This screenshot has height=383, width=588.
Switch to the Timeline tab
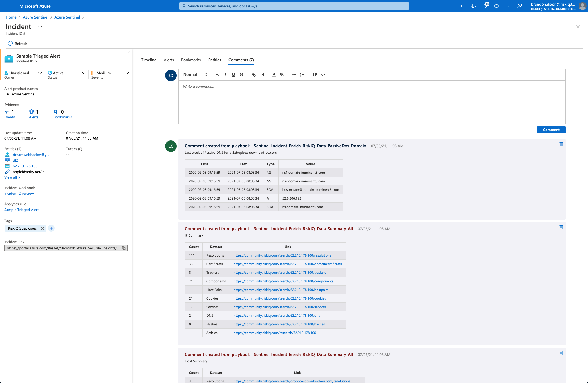pos(149,60)
